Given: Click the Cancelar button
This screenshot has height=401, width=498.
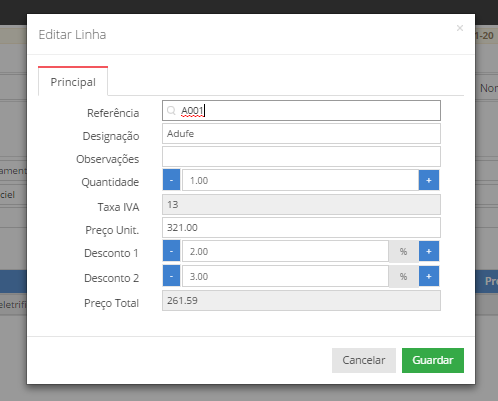Looking at the screenshot, I should coord(364,360).
